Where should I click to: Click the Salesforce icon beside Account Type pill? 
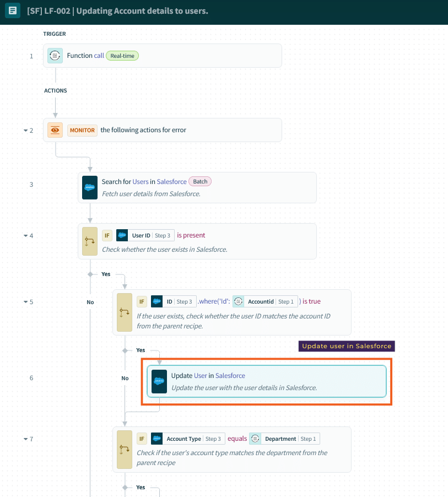(156, 439)
